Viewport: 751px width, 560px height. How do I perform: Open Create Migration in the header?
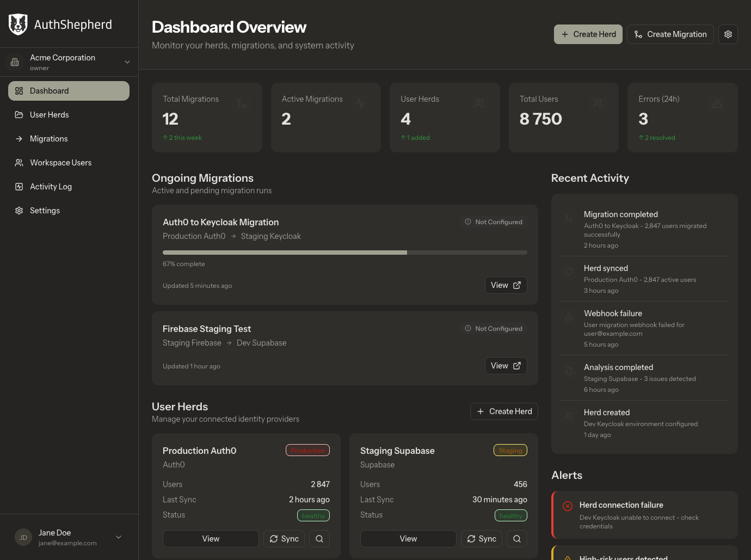click(x=670, y=34)
